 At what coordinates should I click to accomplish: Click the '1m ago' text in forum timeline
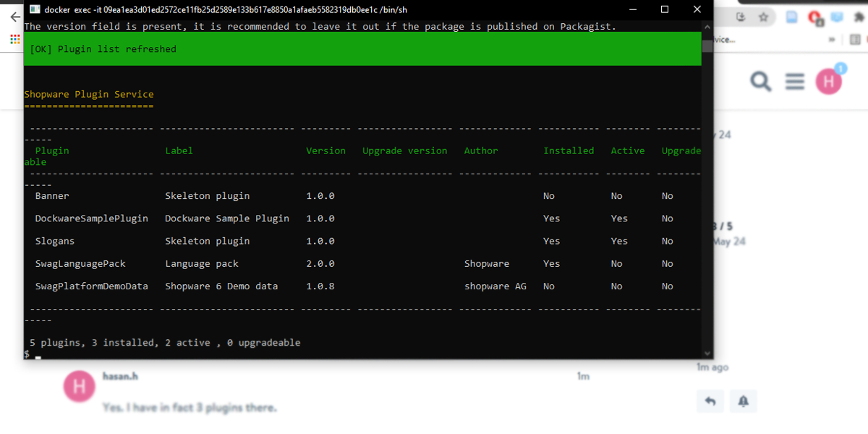click(712, 367)
